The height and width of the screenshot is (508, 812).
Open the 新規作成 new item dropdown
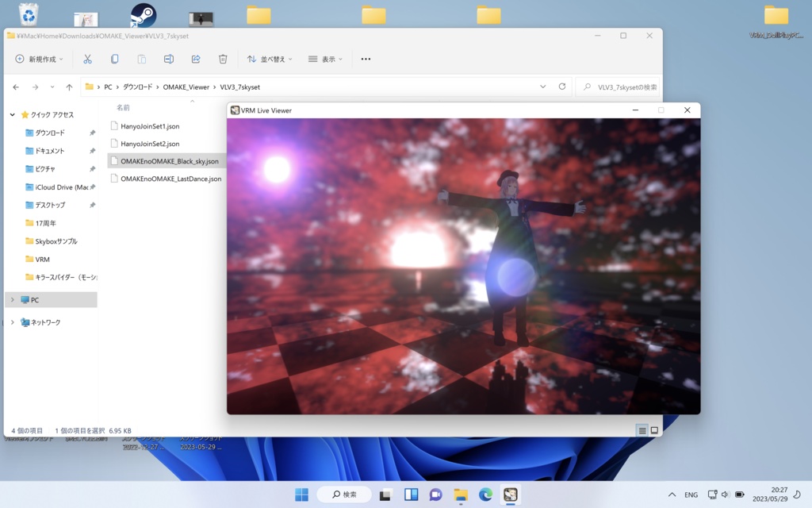[x=40, y=59]
